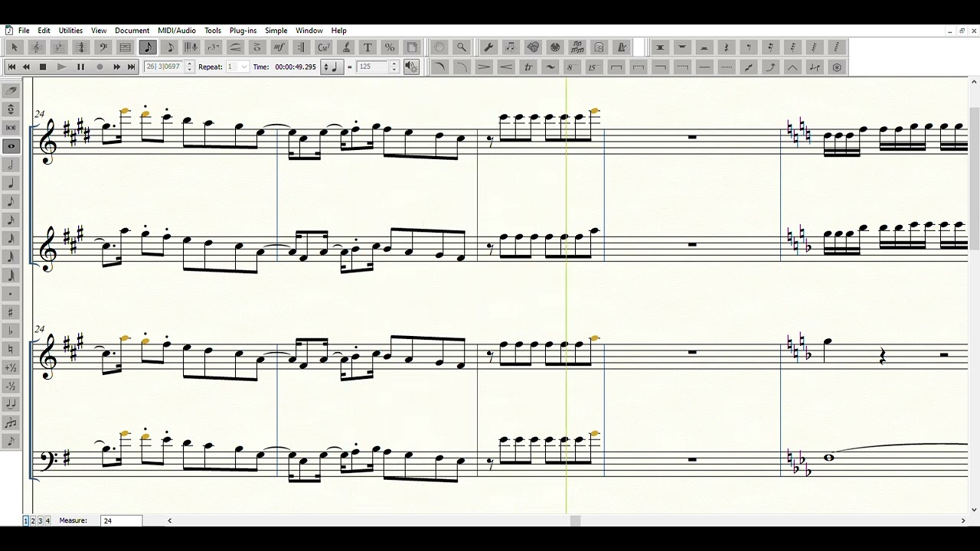Select the Key Signature tool
The image size is (980, 551).
tap(58, 47)
